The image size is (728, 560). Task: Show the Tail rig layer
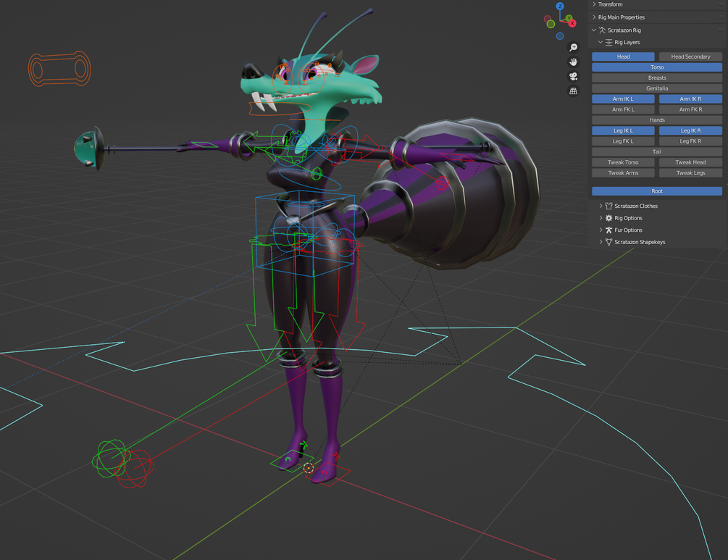[x=657, y=152]
